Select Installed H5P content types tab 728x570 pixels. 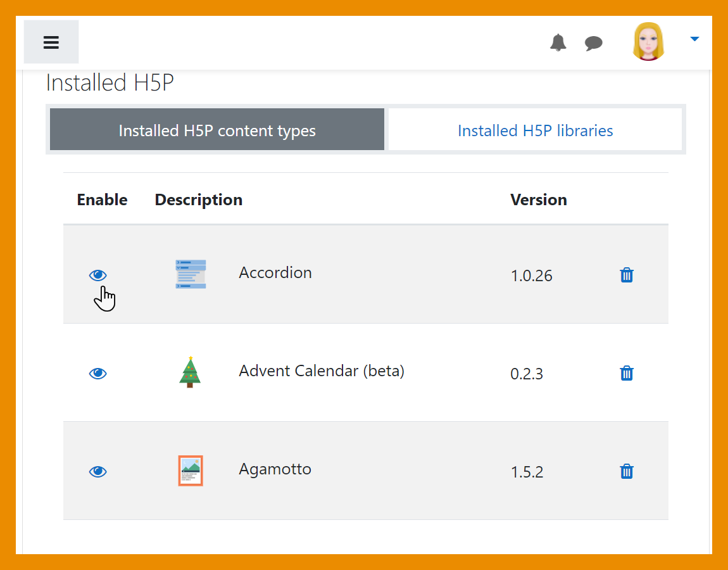point(217,130)
